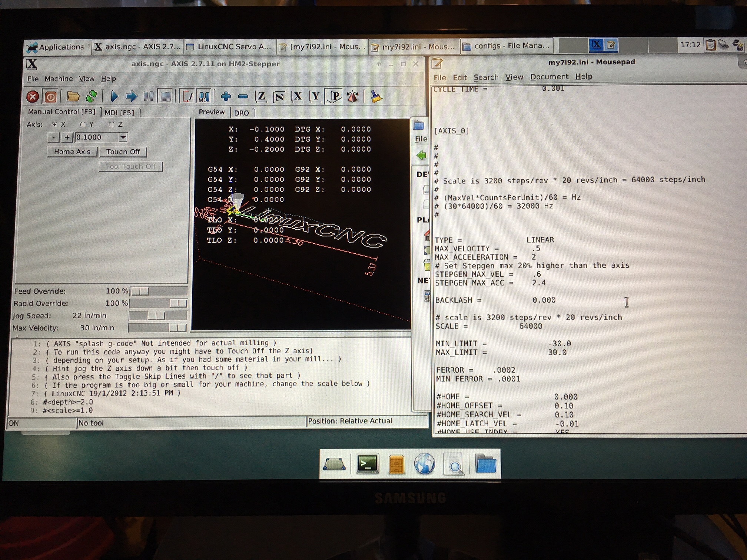The width and height of the screenshot is (747, 560).
Task: Click the MAX_VELOCITY line in Mousepad
Action: [x=488, y=249]
